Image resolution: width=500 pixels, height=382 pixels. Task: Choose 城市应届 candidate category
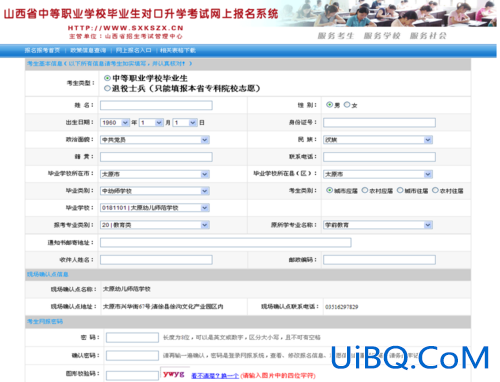329,190
